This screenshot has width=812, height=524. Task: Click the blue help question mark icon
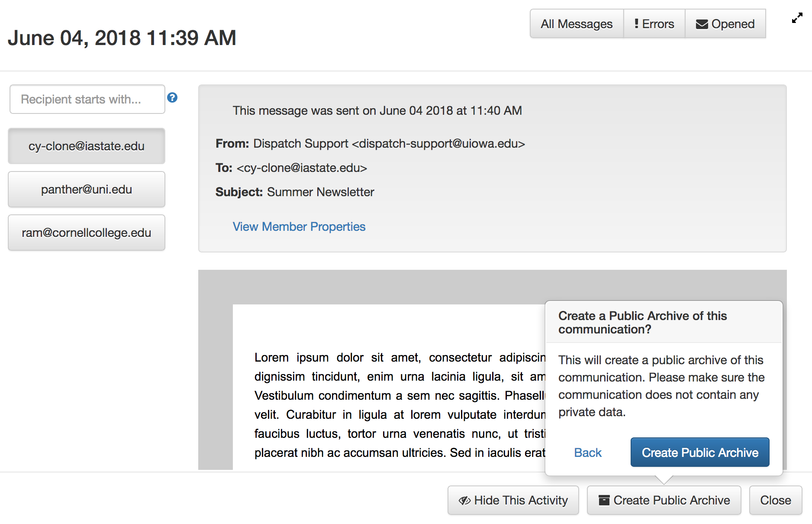(x=172, y=98)
